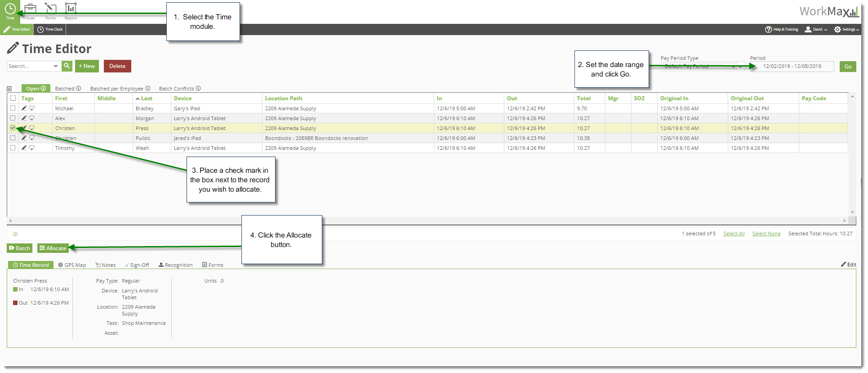
Task: Open the Sign-Off tab
Action: point(137,265)
